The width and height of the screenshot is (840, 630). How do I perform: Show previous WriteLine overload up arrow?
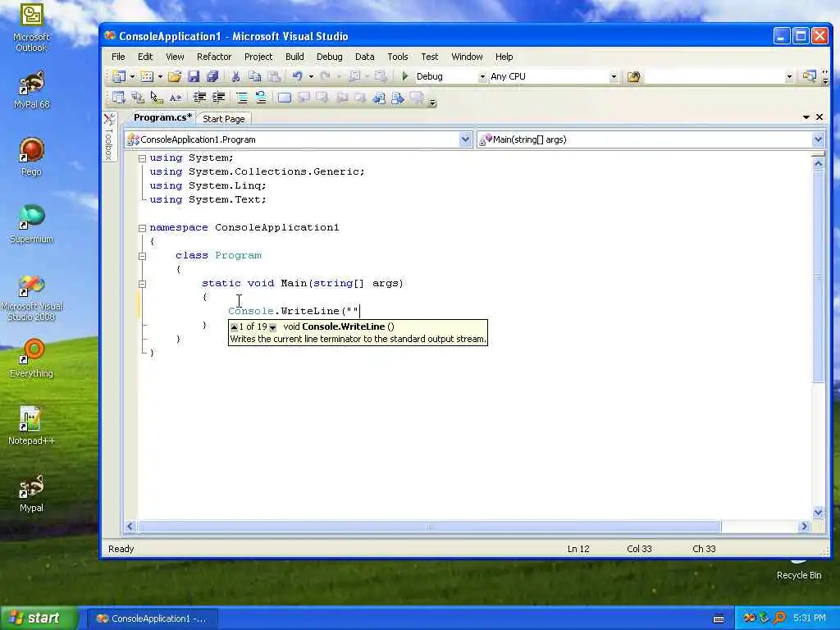pos(234,326)
